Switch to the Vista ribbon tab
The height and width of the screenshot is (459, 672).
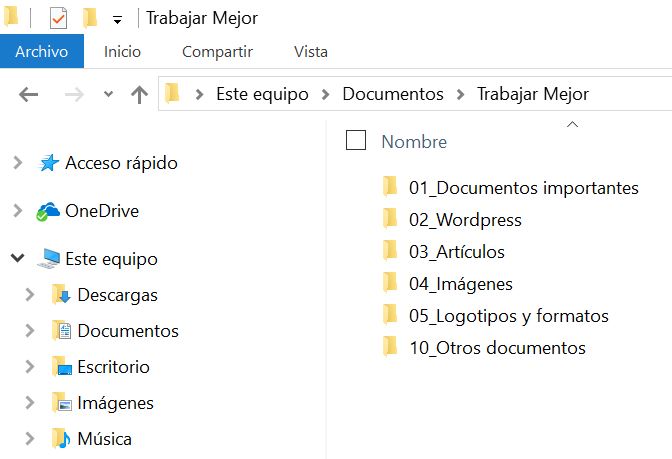point(311,51)
